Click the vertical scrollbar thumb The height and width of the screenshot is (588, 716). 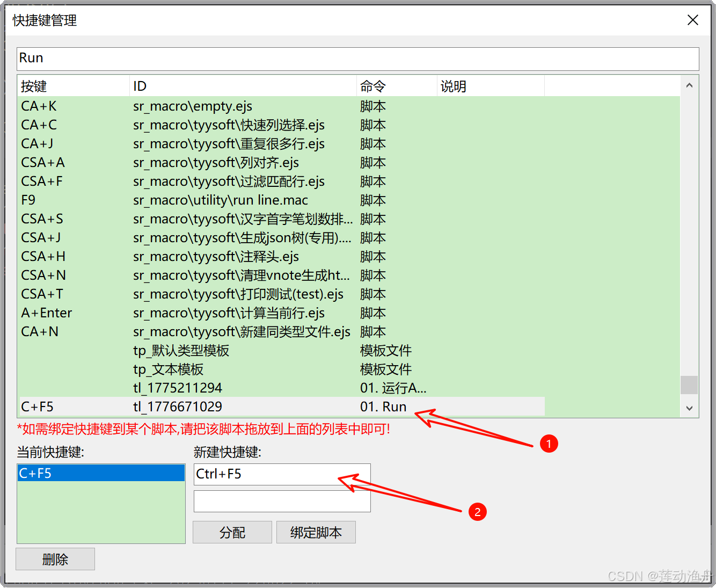(689, 385)
